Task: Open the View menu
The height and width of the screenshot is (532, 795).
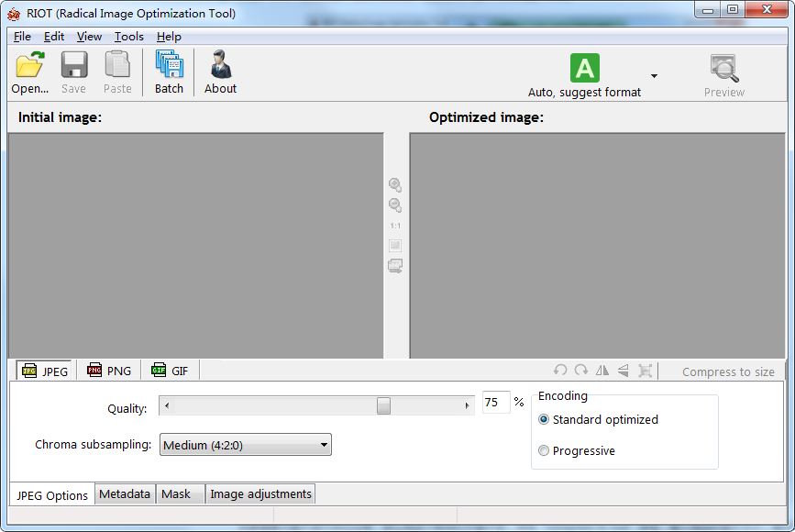Action: [x=89, y=37]
